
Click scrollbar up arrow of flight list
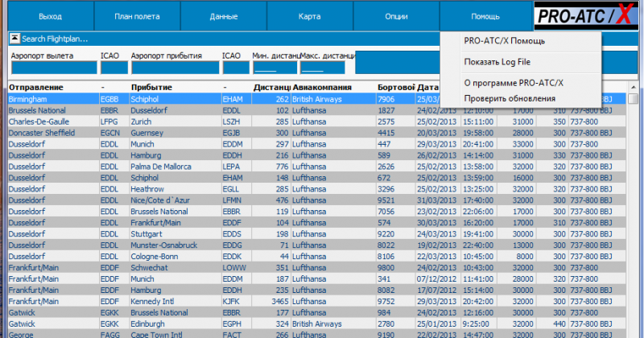click(634, 87)
